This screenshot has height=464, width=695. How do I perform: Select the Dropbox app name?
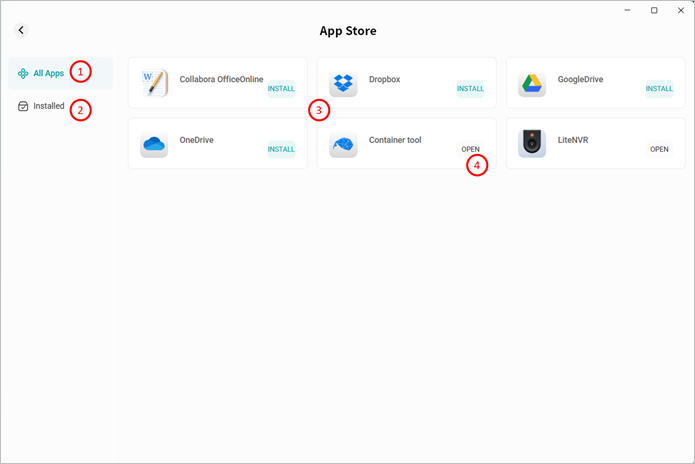pyautogui.click(x=384, y=79)
